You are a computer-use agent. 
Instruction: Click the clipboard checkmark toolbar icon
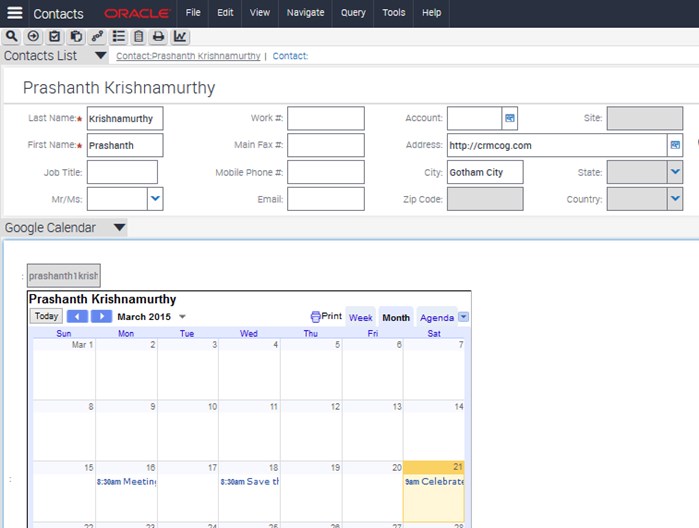pyautogui.click(x=54, y=37)
